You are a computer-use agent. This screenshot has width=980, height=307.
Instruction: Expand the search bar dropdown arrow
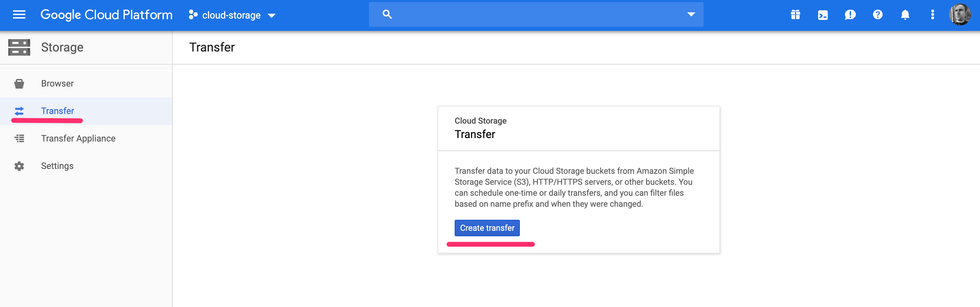(691, 14)
